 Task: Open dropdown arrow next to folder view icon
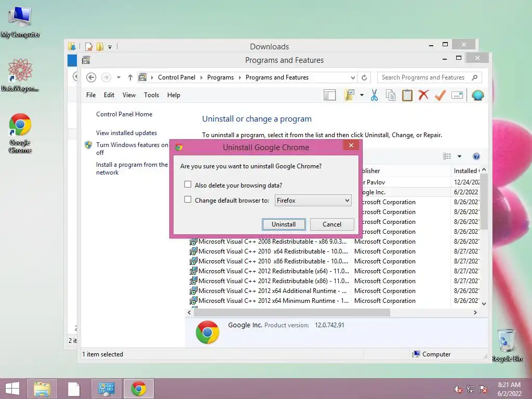362,96
